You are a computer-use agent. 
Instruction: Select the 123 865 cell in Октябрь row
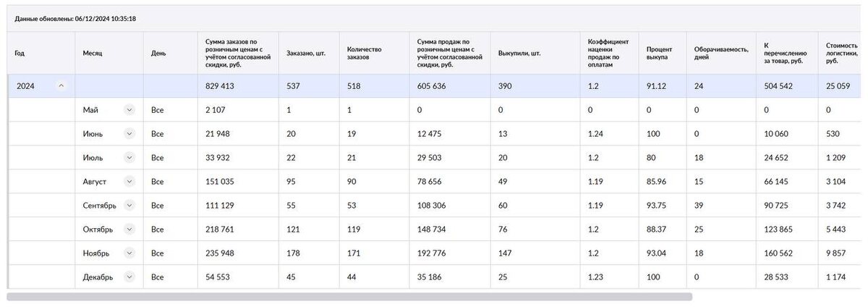[786, 229]
